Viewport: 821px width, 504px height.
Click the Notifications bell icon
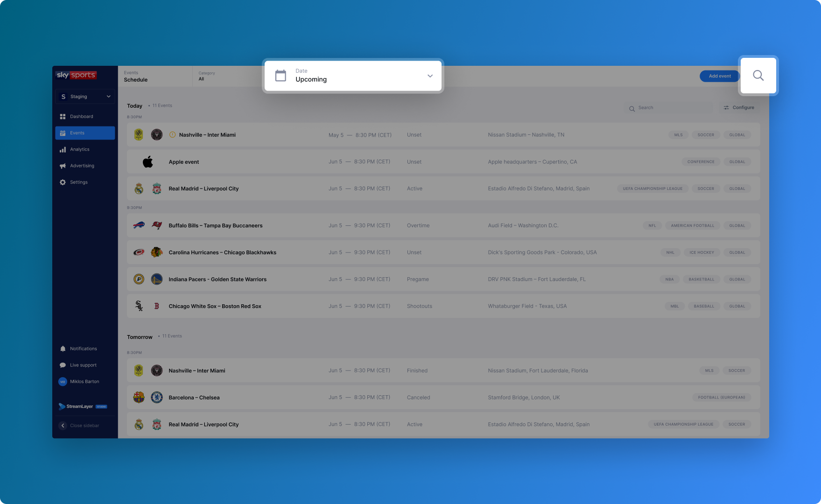tap(63, 349)
